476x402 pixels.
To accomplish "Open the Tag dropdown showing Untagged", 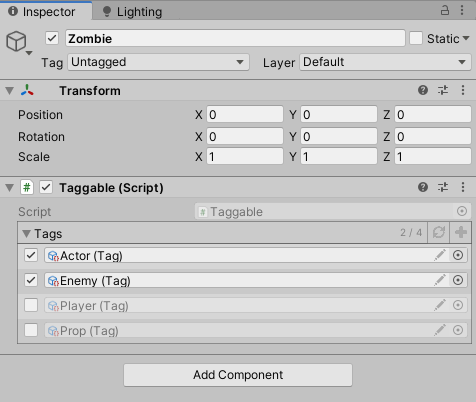I will [x=158, y=62].
